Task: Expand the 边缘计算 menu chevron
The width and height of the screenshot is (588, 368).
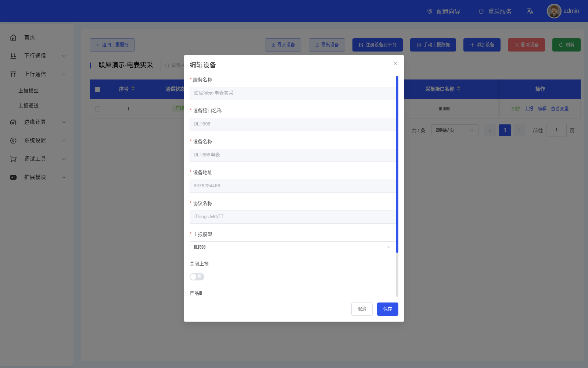Action: (x=64, y=122)
